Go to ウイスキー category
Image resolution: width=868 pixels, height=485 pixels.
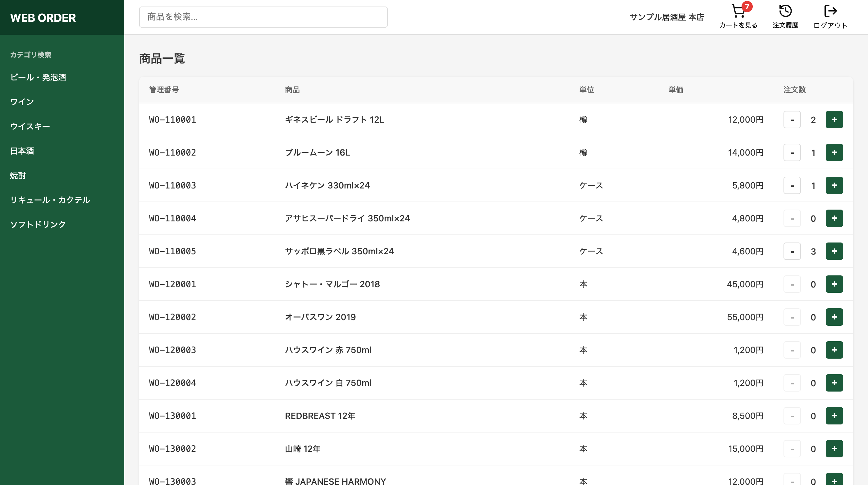pos(30,126)
